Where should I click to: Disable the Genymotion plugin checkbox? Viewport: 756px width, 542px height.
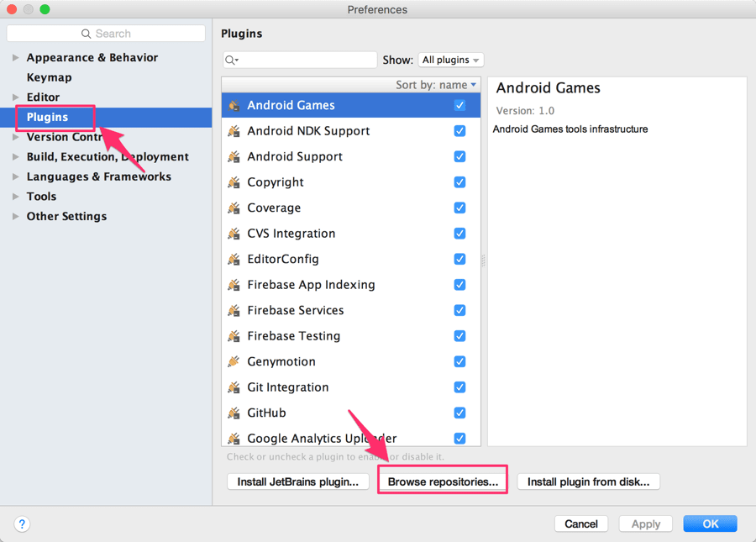pos(459,361)
